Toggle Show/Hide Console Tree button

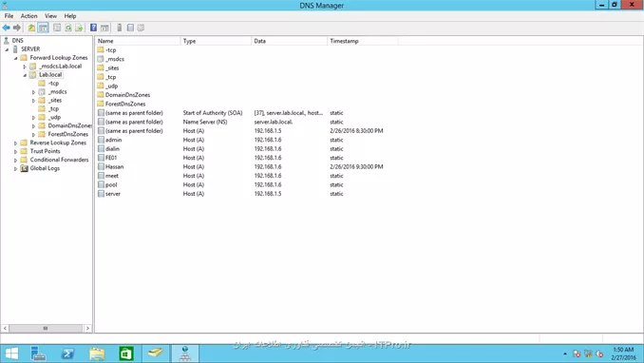[43, 28]
